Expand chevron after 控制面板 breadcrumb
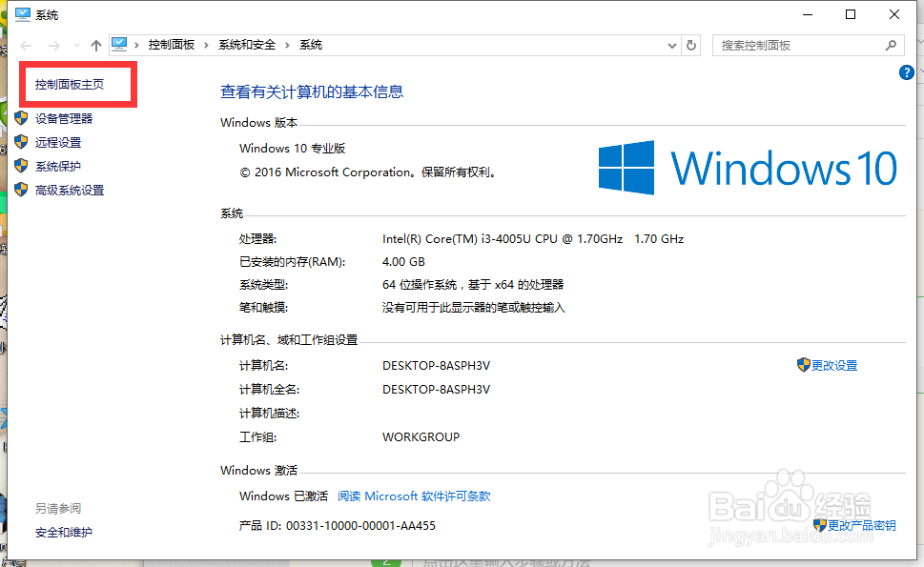 coord(206,46)
